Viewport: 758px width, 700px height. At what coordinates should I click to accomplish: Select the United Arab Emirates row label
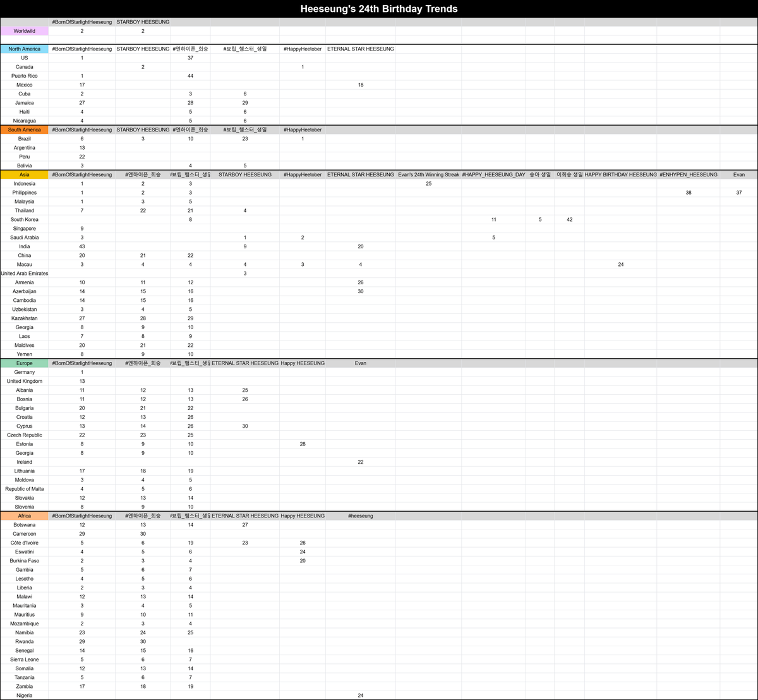(25, 273)
